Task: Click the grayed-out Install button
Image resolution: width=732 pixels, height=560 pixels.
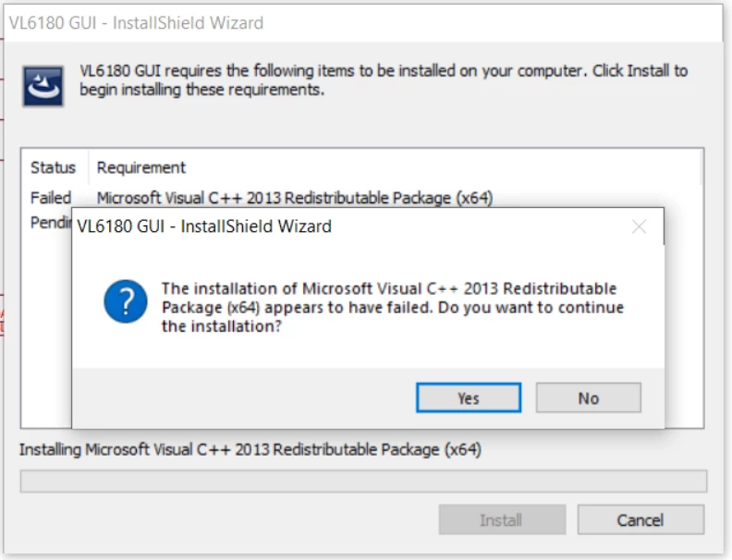Action: coord(502,519)
